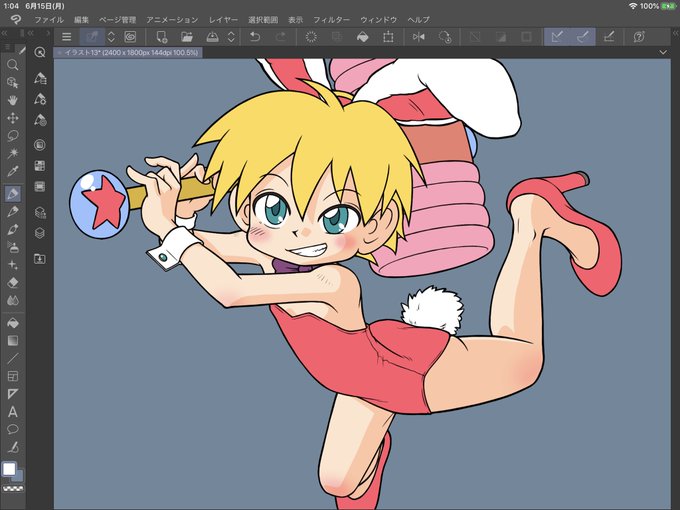Expand options arrows beside touch-gesture button
Viewport: 680px width, 510px height.
click(x=111, y=37)
